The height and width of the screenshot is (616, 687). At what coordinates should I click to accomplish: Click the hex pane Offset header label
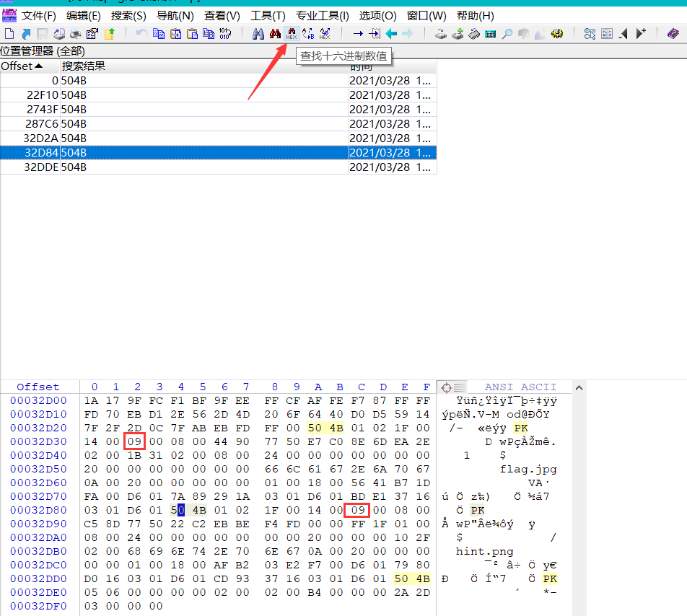[x=38, y=387]
